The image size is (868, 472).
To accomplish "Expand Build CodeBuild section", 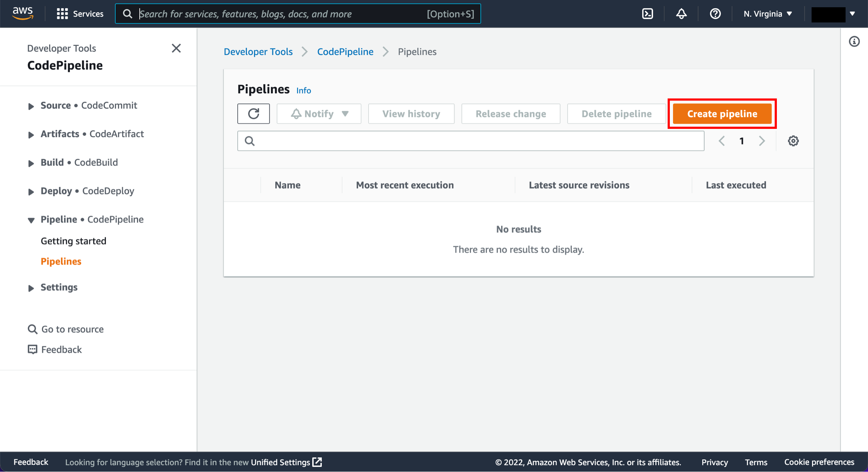I will tap(31, 163).
